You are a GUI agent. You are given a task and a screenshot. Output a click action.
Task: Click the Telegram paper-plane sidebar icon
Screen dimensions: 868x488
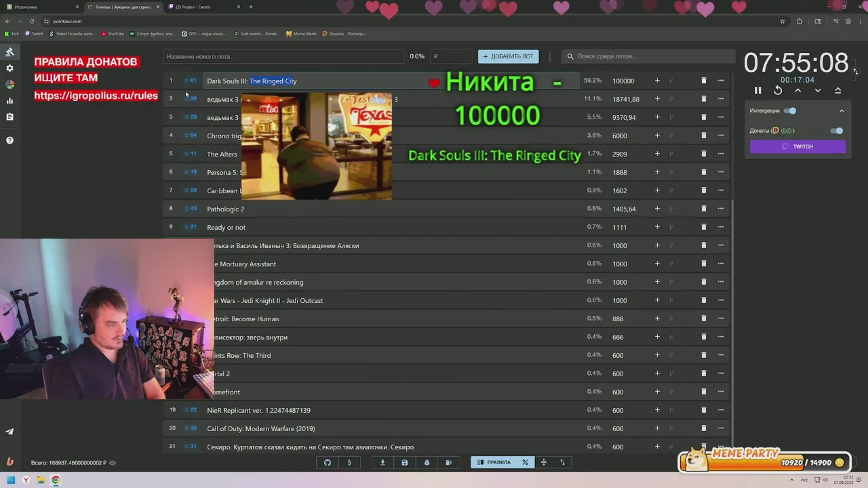click(9, 432)
